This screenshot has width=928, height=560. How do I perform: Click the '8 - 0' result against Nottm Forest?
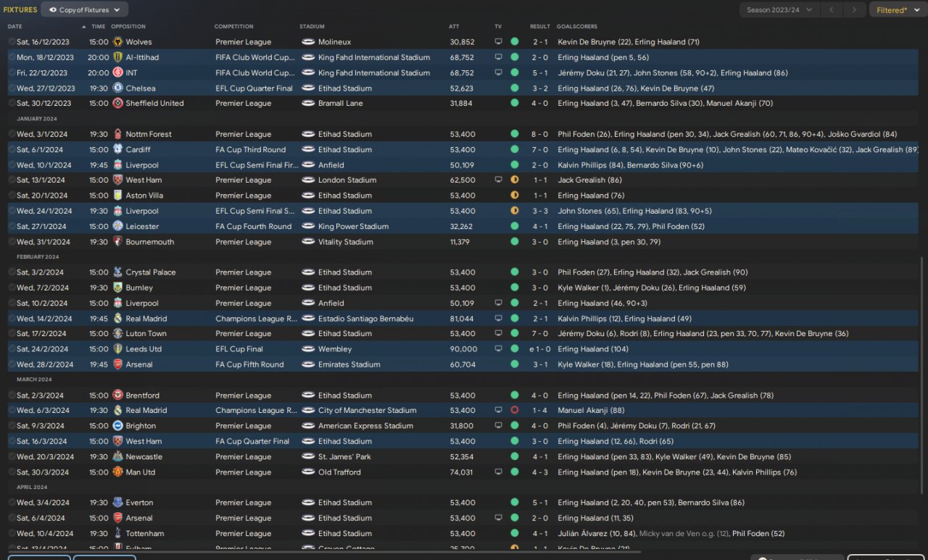(x=540, y=134)
